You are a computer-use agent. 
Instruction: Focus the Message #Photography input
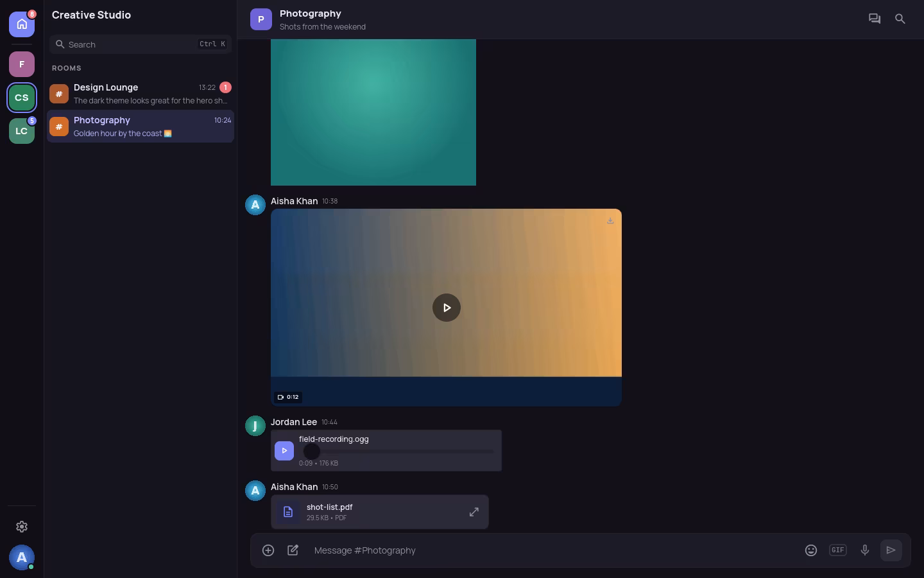552,550
